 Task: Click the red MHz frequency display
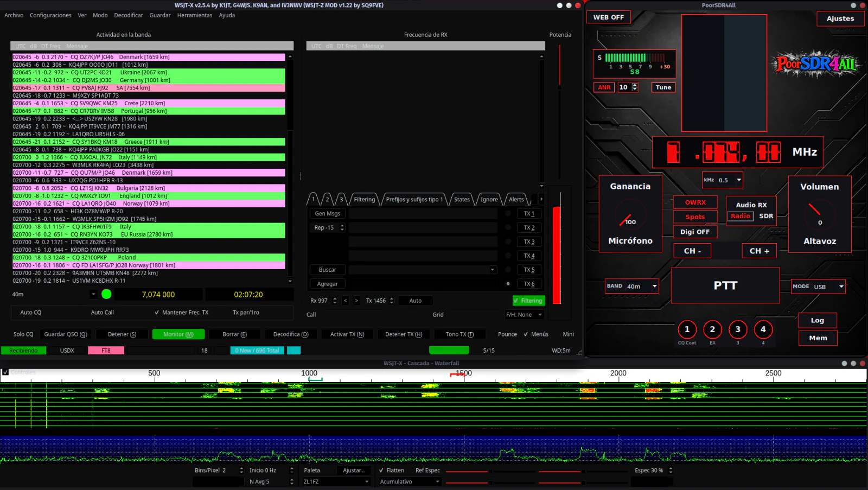[738, 152]
